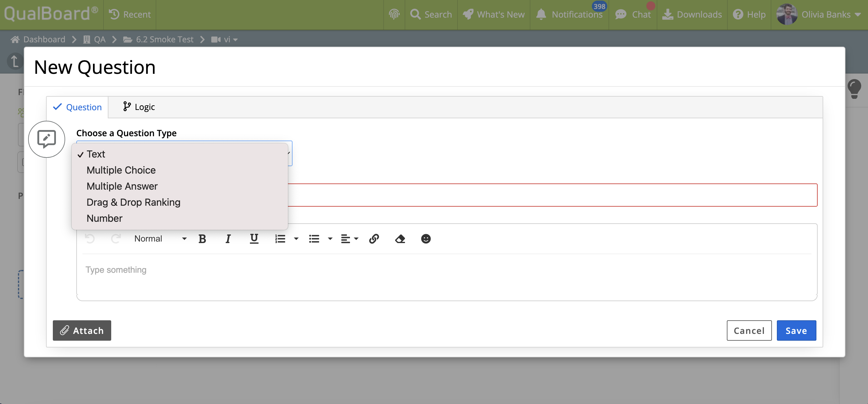The image size is (868, 404).
Task: Click the Type something text area
Action: (x=446, y=270)
